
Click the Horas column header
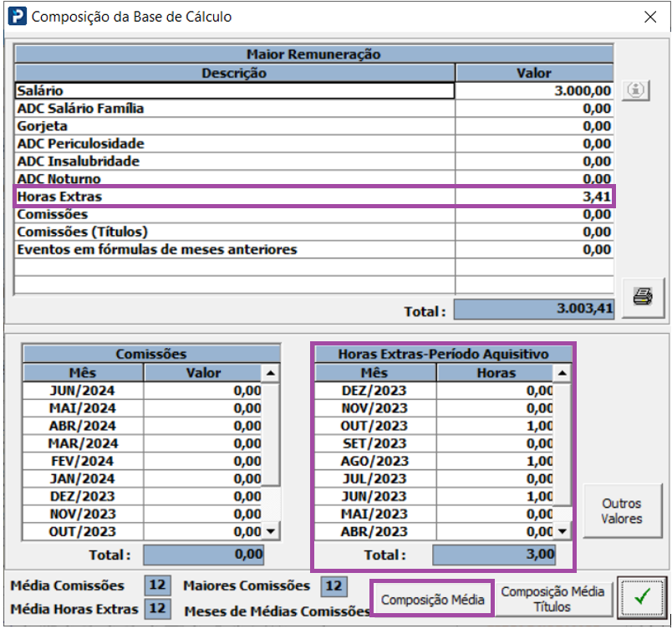click(x=496, y=372)
